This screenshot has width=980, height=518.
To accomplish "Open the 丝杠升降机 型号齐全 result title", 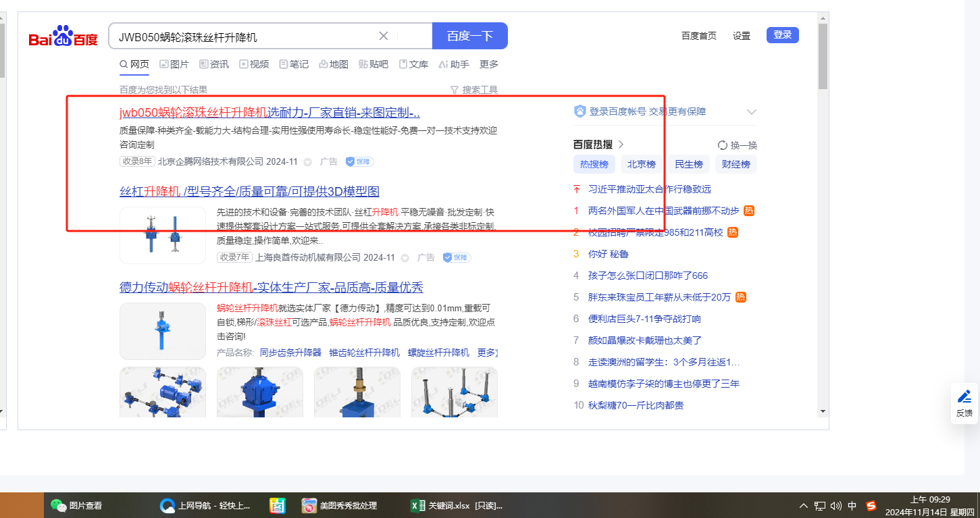I will click(249, 191).
